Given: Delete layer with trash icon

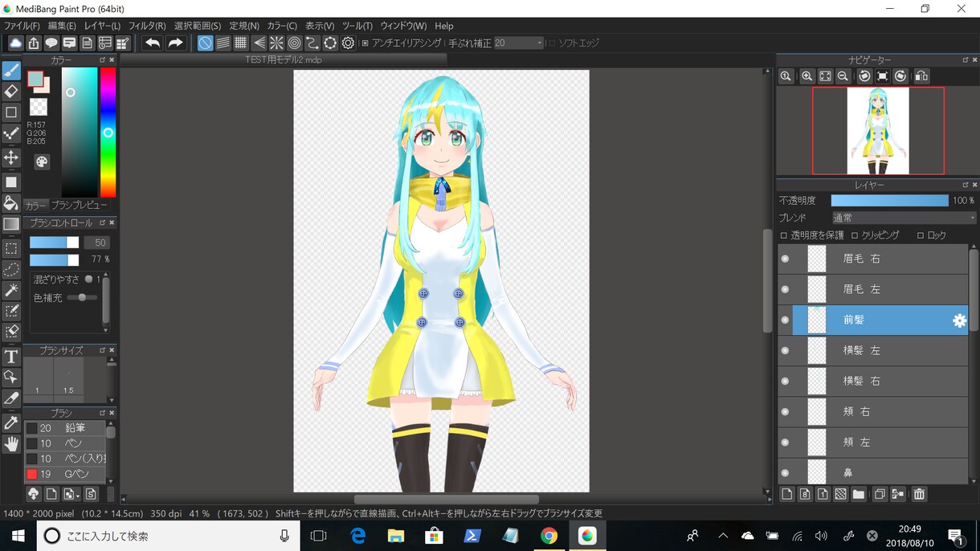Looking at the screenshot, I should click(x=919, y=494).
